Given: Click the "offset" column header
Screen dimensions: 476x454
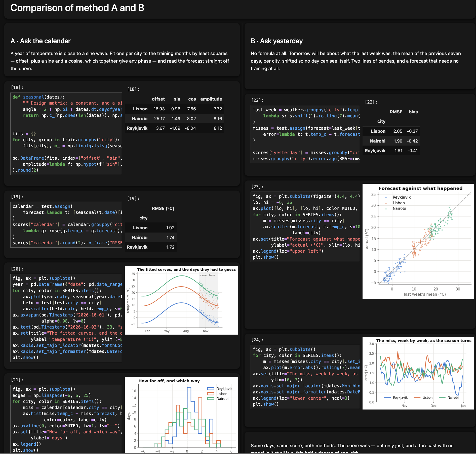Looking at the screenshot, I should 158,99.
